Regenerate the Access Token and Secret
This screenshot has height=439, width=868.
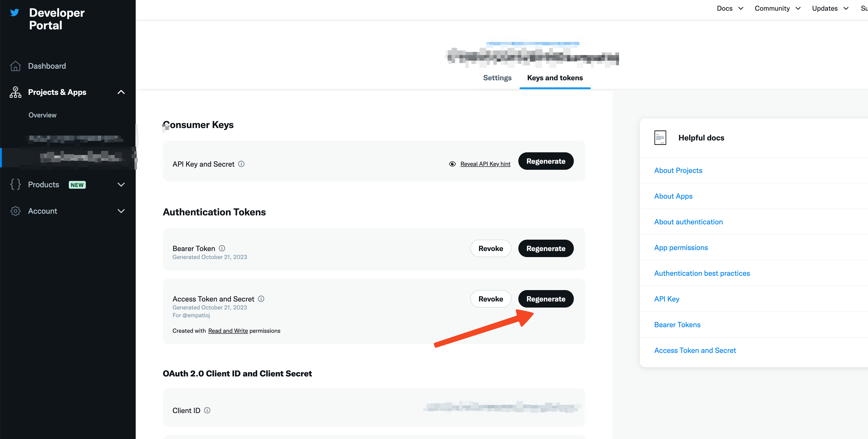pyautogui.click(x=545, y=299)
